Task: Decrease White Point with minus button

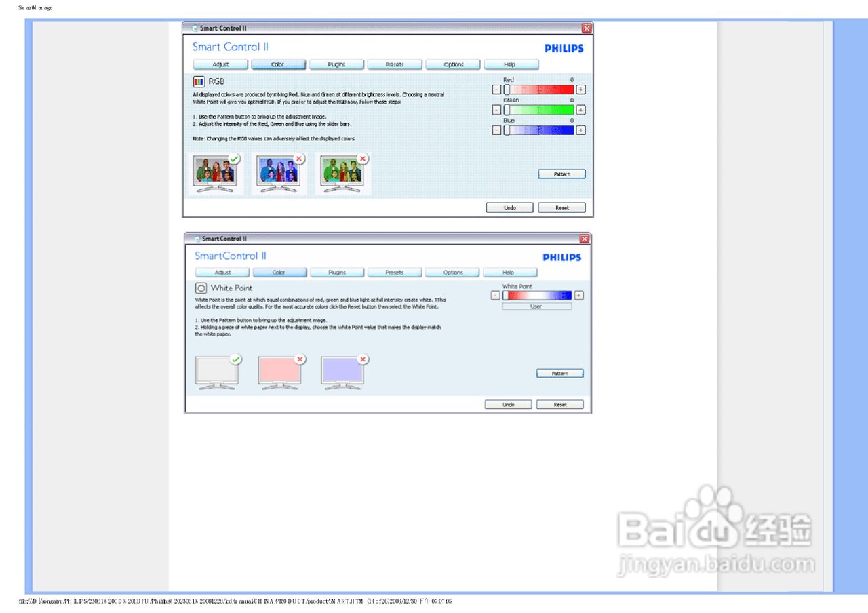Action: click(x=495, y=295)
